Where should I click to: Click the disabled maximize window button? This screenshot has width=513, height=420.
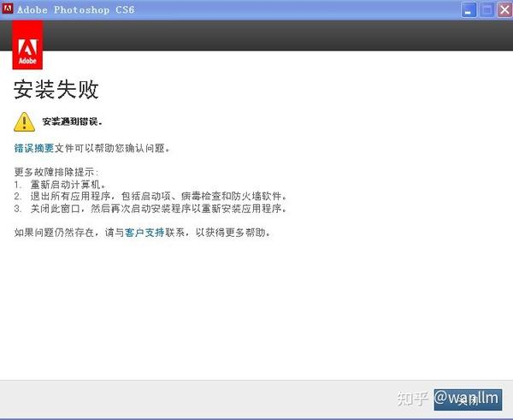[486, 9]
